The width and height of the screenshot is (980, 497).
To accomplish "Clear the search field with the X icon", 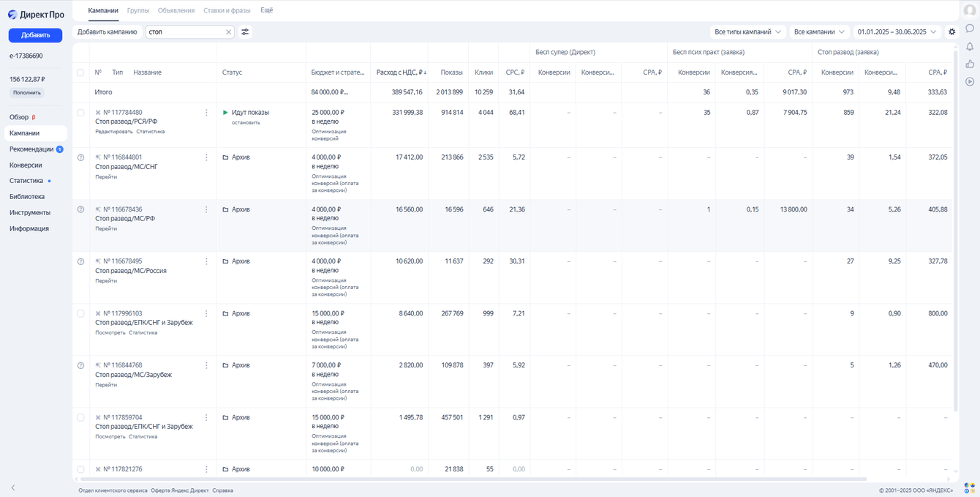I will 228,32.
